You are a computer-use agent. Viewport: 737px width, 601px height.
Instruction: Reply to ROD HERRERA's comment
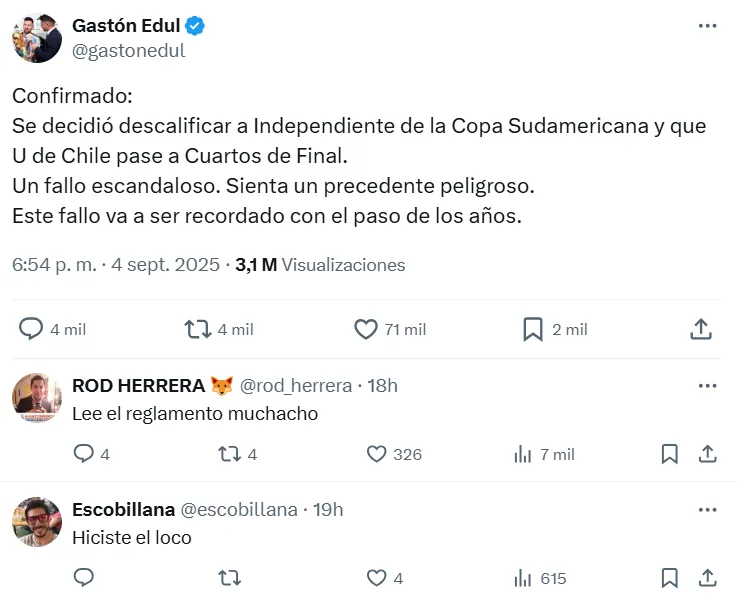click(x=85, y=454)
